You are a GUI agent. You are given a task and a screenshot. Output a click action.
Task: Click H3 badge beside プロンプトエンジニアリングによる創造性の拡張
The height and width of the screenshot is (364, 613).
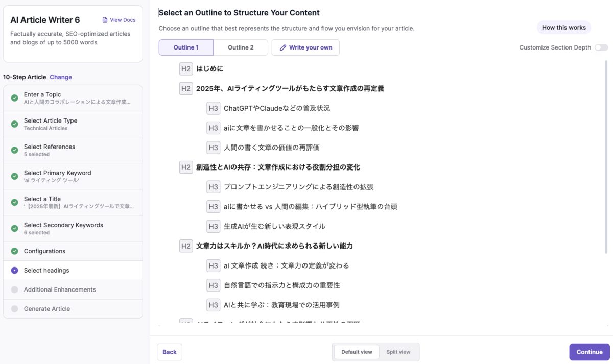pyautogui.click(x=214, y=187)
